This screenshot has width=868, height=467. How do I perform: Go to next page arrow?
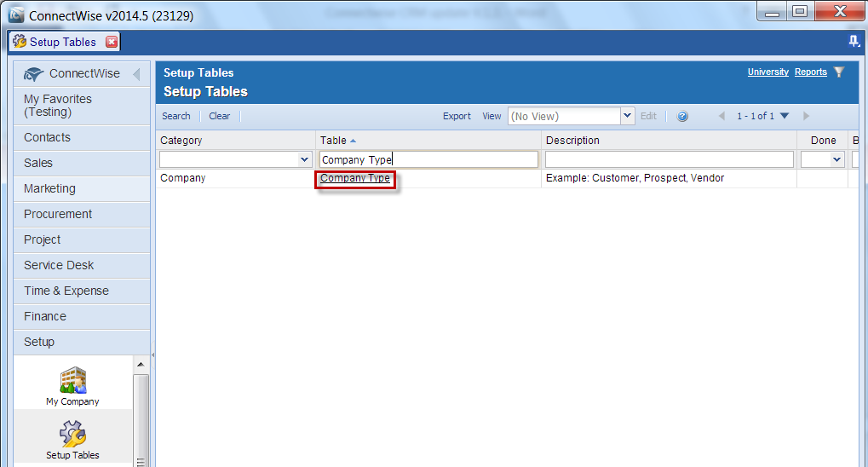pos(806,116)
